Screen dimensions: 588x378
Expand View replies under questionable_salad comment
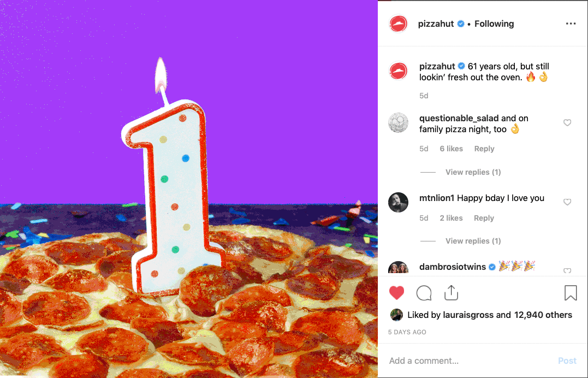coord(473,172)
